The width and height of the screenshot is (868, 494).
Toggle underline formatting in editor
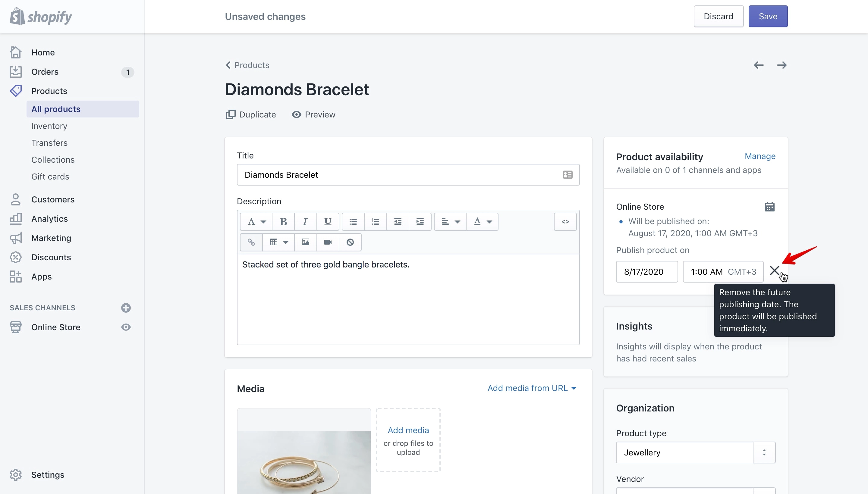[x=328, y=222]
